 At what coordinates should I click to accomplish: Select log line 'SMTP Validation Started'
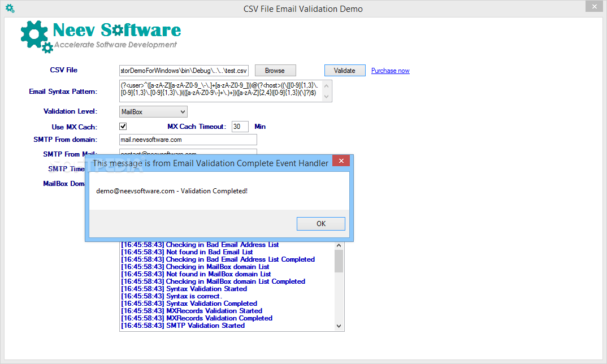[183, 326]
